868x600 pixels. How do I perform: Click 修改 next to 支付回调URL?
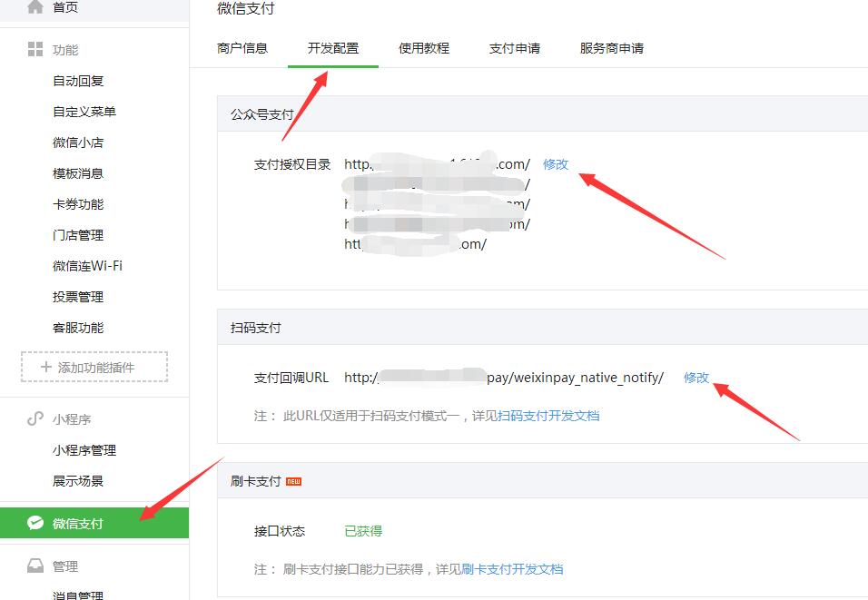(696, 378)
